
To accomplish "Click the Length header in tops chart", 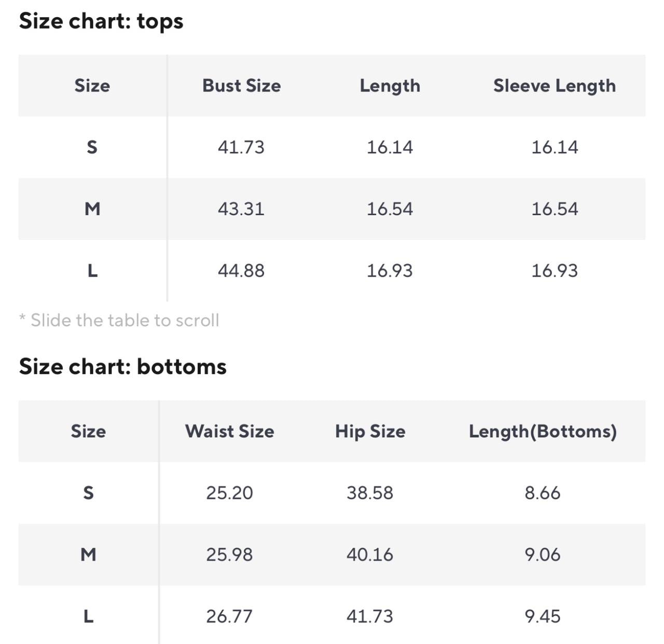I will pyautogui.click(x=390, y=86).
